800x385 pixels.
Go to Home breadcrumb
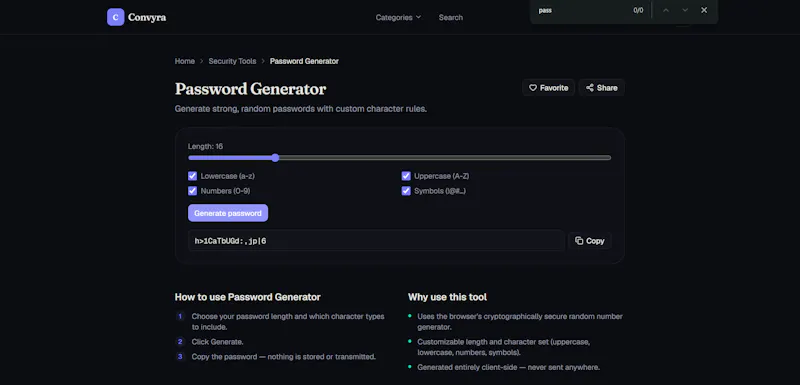(x=185, y=61)
